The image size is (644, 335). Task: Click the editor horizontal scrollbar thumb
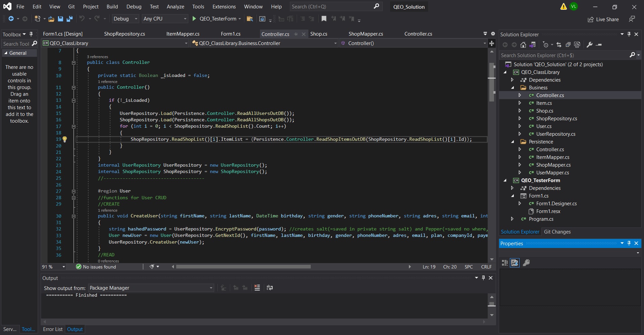[243, 267]
